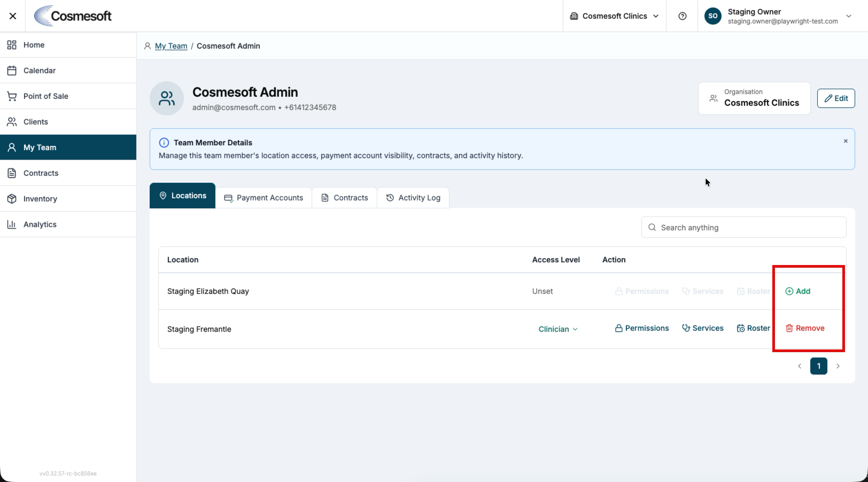Click the Unset access level text

(542, 291)
